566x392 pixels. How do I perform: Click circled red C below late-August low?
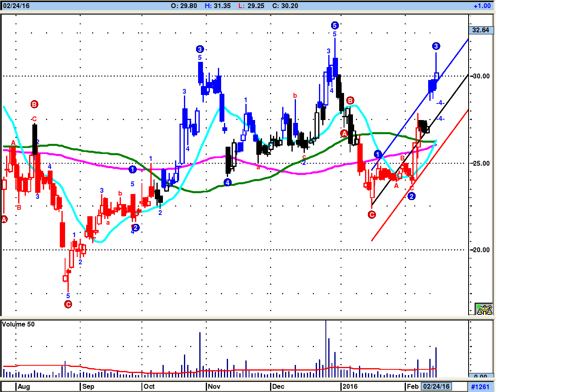point(68,304)
